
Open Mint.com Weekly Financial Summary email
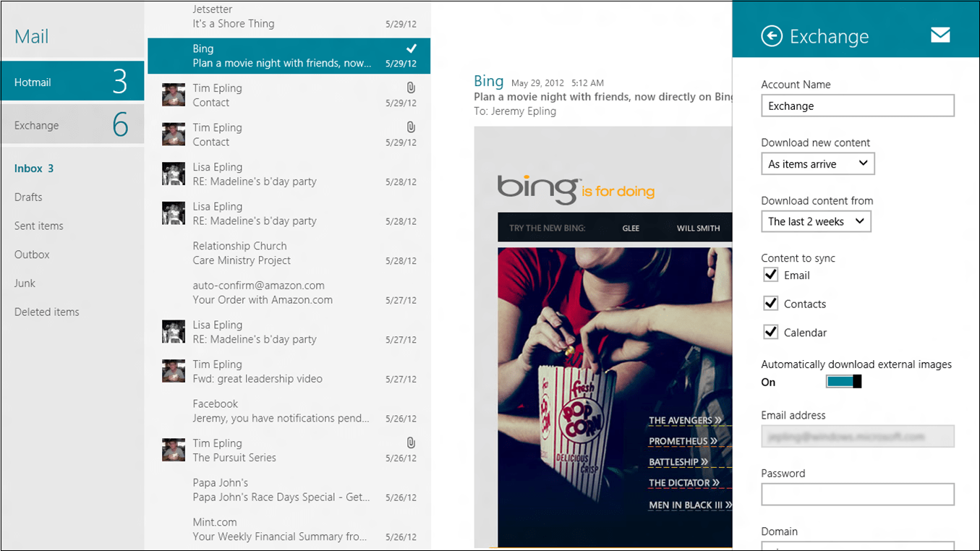[x=289, y=529]
